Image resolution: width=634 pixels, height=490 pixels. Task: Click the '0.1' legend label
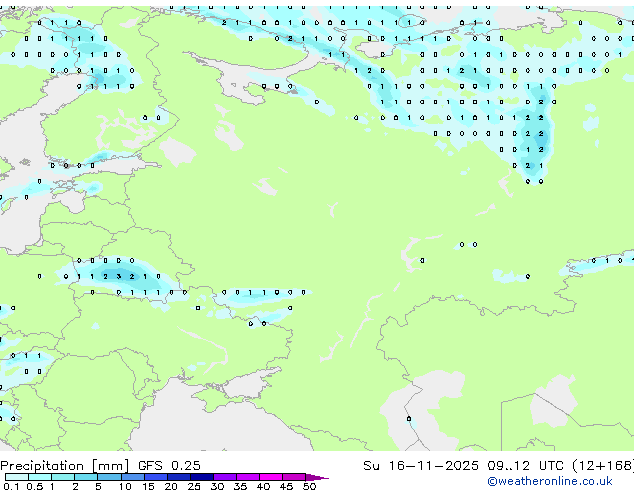11,486
